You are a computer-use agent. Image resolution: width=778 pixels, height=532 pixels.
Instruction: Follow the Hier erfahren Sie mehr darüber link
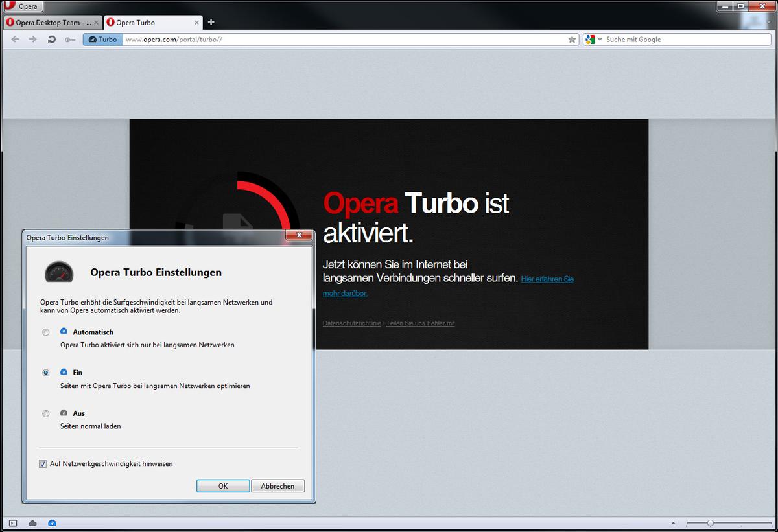pyautogui.click(x=547, y=279)
